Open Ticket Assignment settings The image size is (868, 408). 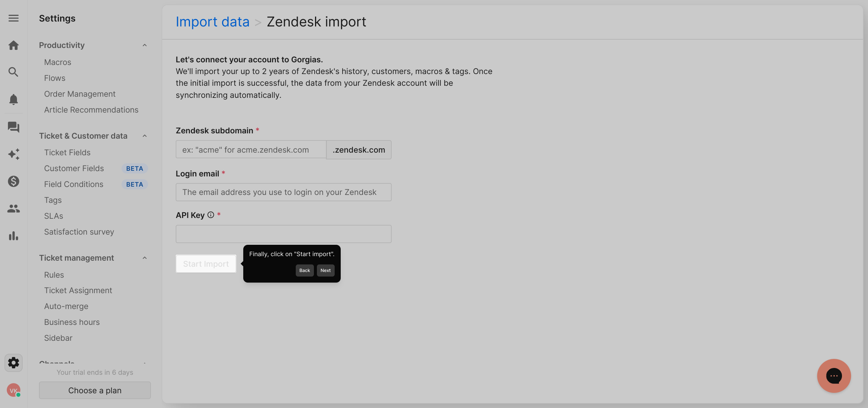(78, 291)
